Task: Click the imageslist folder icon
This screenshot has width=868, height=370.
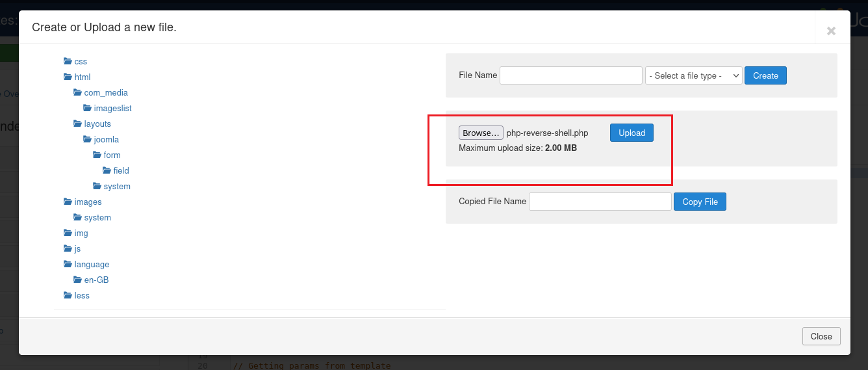Action: coord(87,108)
